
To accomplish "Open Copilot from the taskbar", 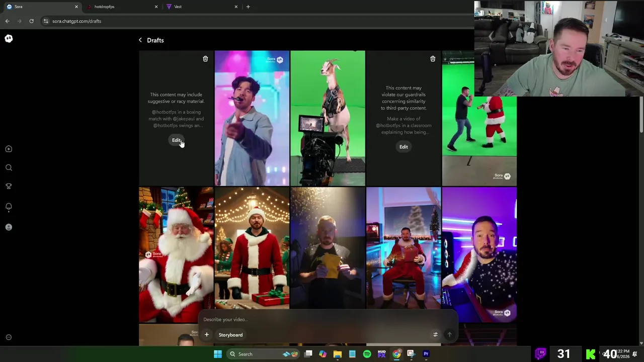I will pos(323,354).
